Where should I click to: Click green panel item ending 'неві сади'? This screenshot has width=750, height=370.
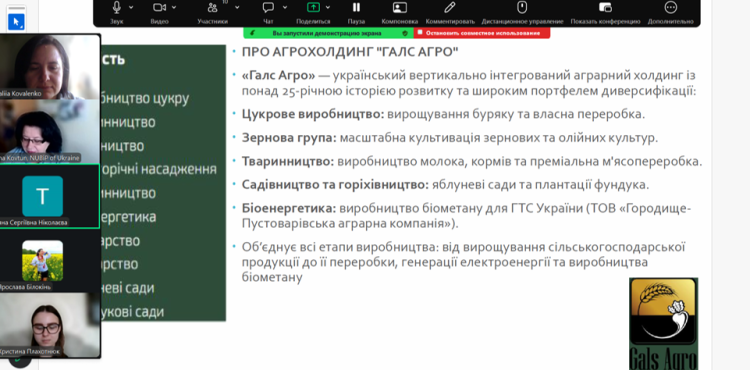[128, 288]
